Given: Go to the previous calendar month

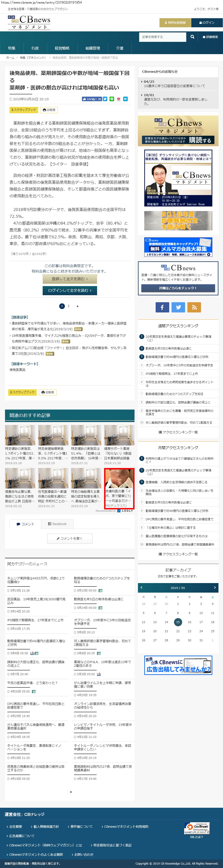Looking at the screenshot, I should tap(141, 587).
